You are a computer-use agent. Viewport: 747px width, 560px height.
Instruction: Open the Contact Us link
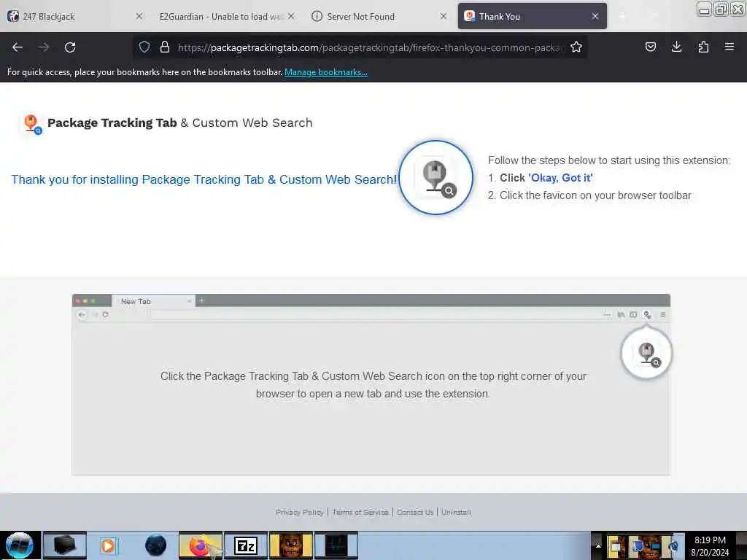[415, 512]
